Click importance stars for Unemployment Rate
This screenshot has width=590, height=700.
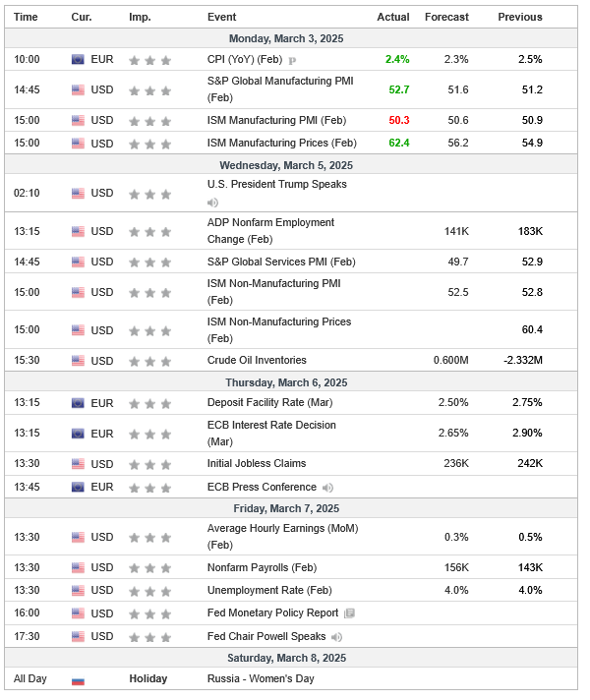[150, 592]
